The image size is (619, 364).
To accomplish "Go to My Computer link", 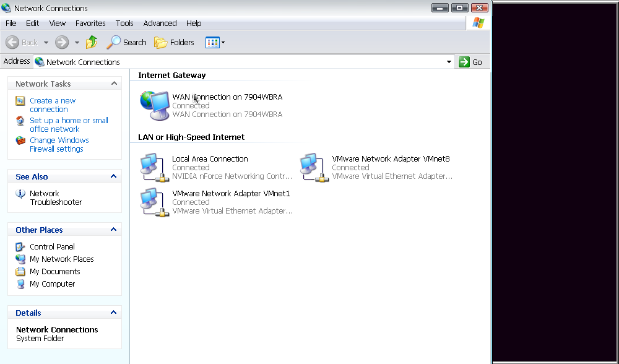I will click(x=53, y=284).
